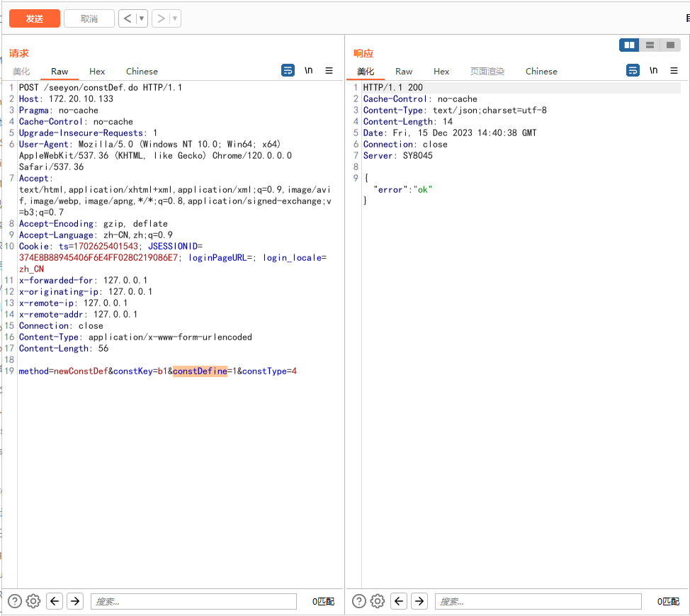Viewport: 690px width, 616px height.
Task: Switch request view to Hex tab
Action: pos(97,71)
